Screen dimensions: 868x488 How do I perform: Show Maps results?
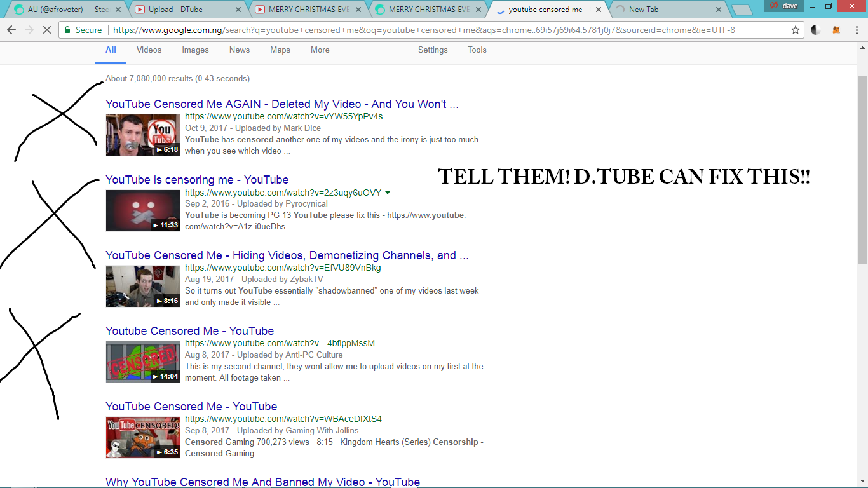click(x=280, y=50)
